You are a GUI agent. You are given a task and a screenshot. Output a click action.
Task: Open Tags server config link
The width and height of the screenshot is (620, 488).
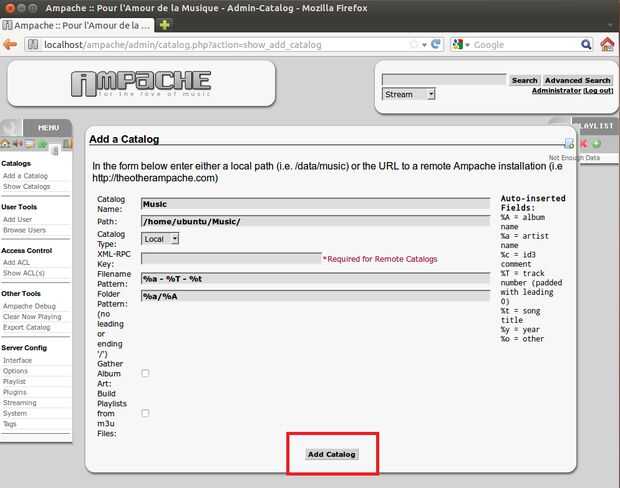point(10,424)
